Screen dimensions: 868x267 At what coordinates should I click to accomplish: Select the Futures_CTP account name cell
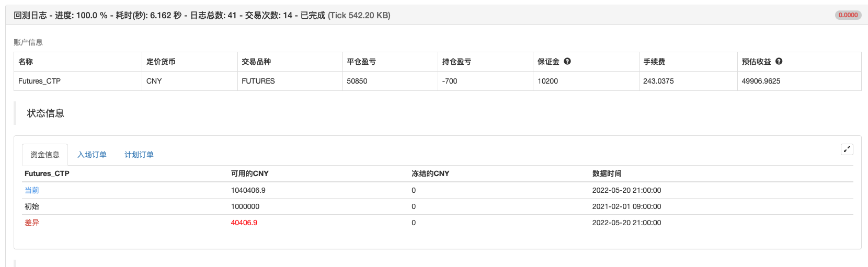(x=78, y=81)
